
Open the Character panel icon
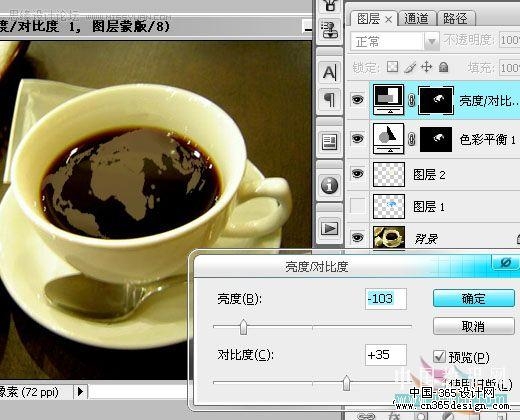(329, 72)
